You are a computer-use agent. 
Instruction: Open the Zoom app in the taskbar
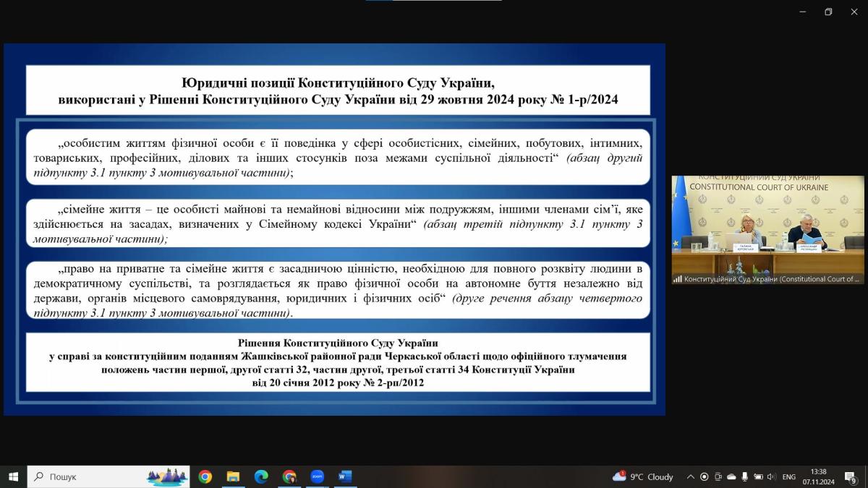tap(317, 476)
